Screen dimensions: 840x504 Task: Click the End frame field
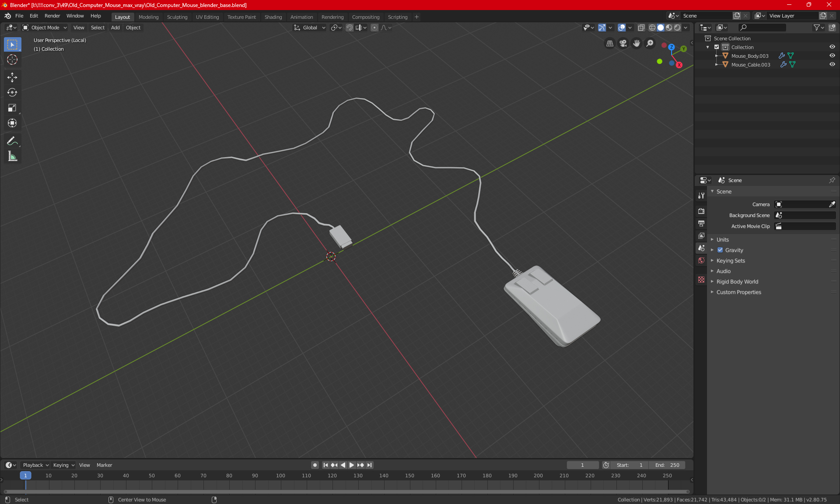pos(667,465)
